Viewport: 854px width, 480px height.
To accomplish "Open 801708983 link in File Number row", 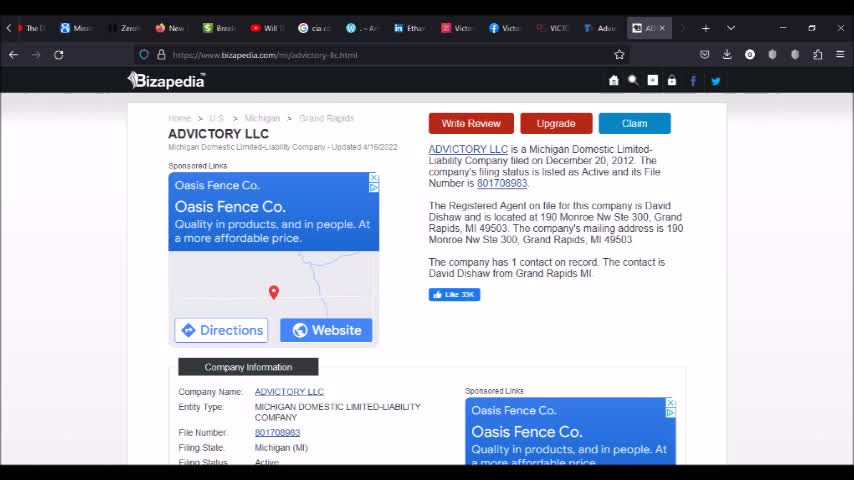I will point(277,433).
